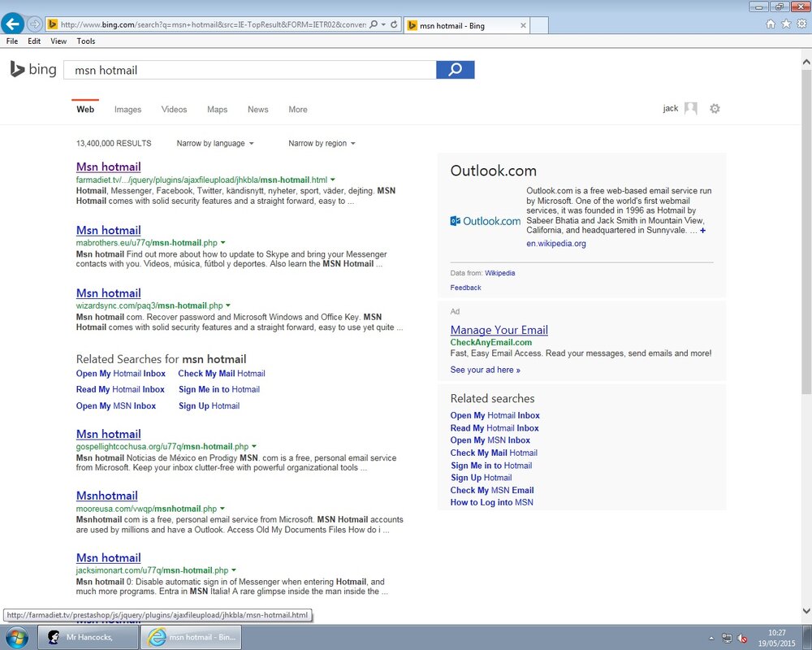Open the More search categories
812x650 pixels.
298,110
